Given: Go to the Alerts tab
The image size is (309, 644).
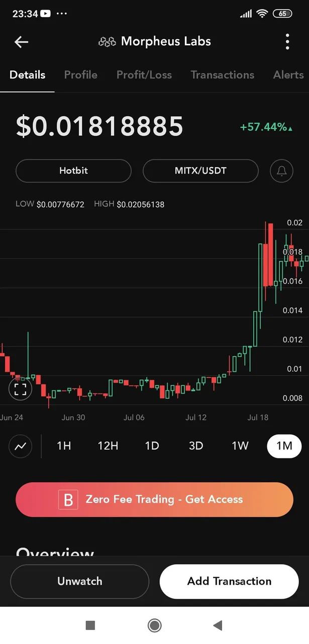Looking at the screenshot, I should tap(288, 75).
